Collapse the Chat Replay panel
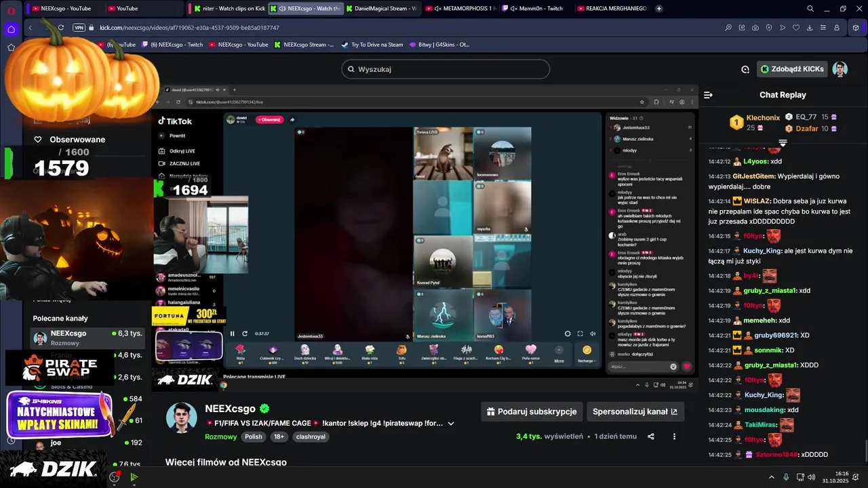 (708, 95)
